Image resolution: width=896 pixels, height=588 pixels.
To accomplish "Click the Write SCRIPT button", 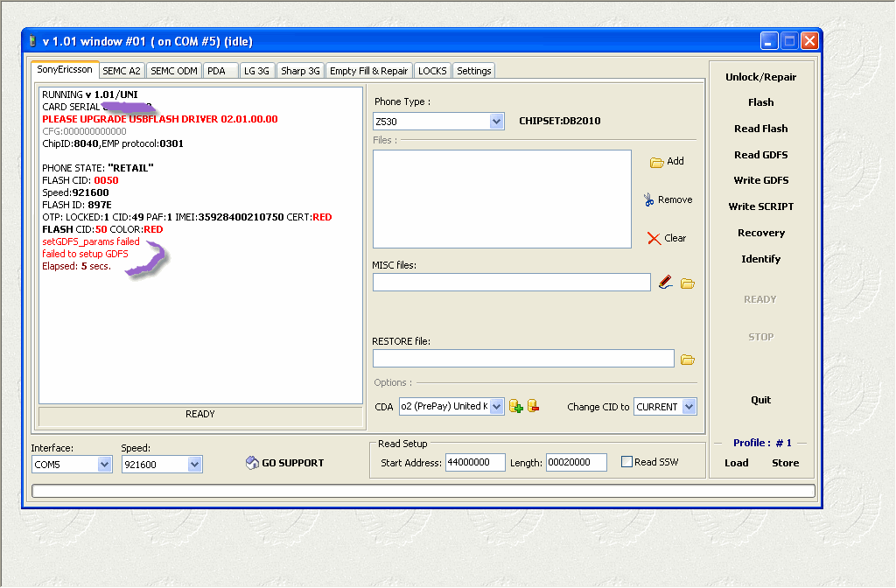I will click(760, 206).
